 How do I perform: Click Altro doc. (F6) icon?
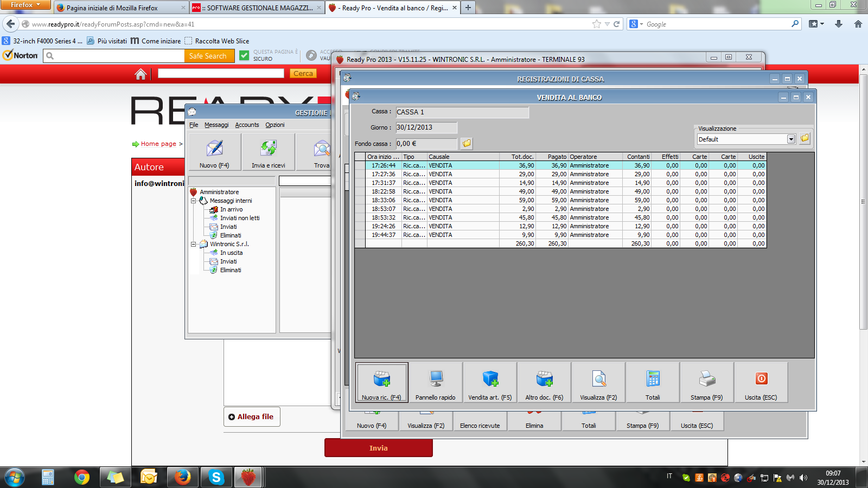(x=544, y=383)
